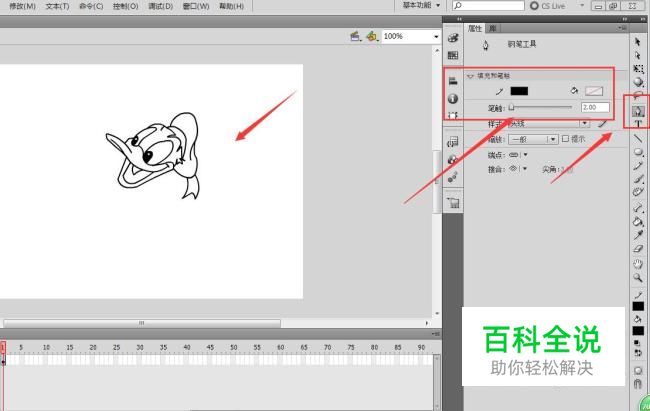Open the 调试(D) menu
Screen dimensions: 650x411
click(x=160, y=6)
